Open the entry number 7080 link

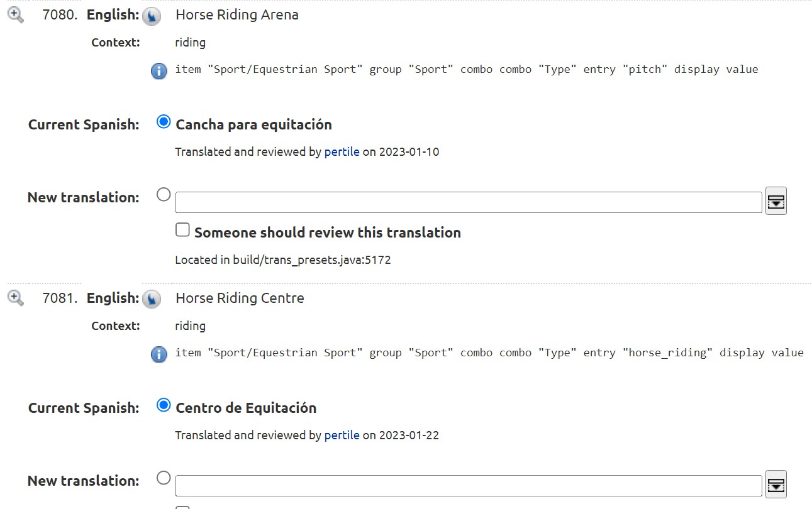coord(59,15)
